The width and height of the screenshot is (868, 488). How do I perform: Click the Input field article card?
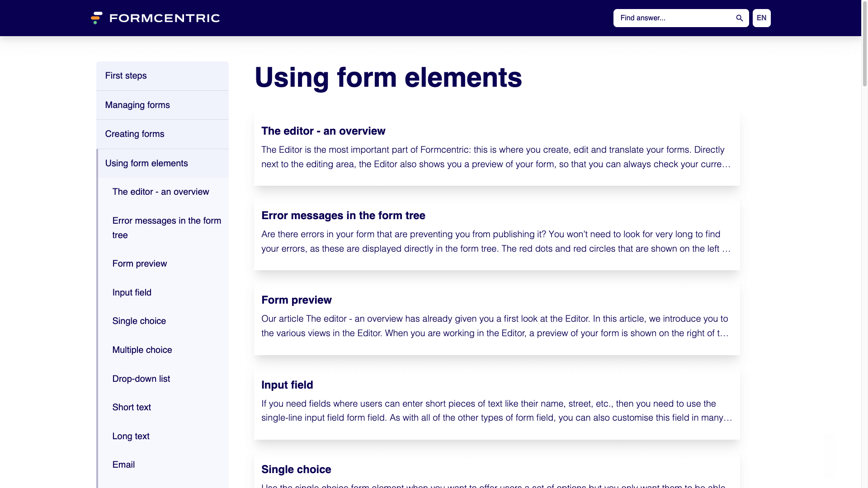[x=496, y=404]
